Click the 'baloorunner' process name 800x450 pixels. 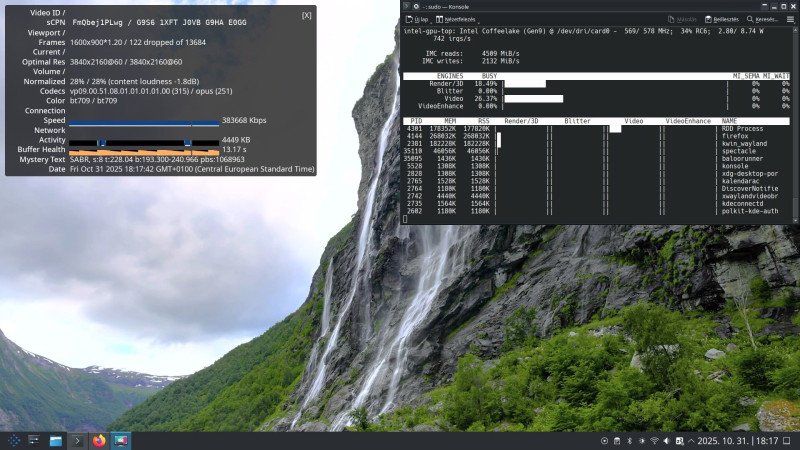click(x=742, y=159)
